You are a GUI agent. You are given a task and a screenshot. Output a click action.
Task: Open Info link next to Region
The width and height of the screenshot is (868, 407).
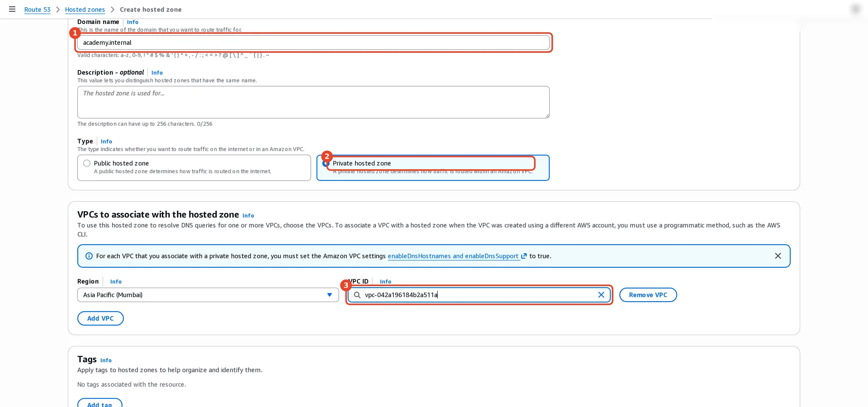pyautogui.click(x=116, y=282)
